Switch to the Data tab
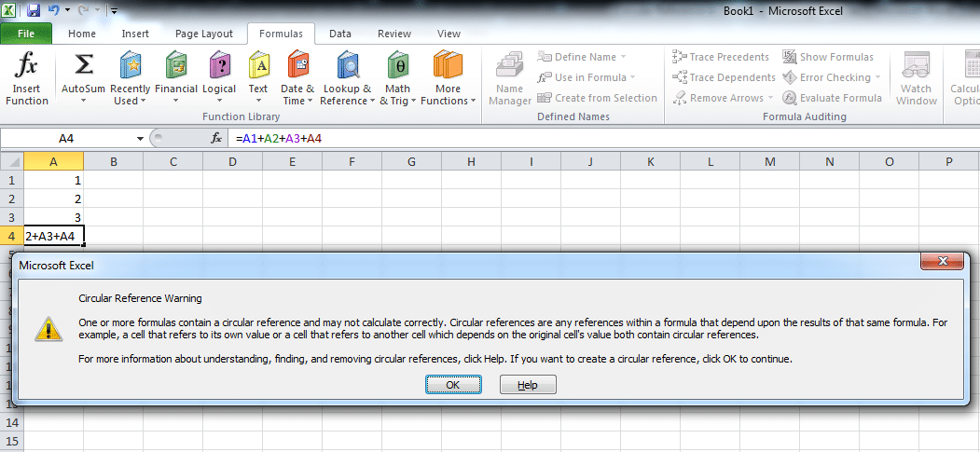The width and height of the screenshot is (980, 452). click(340, 34)
